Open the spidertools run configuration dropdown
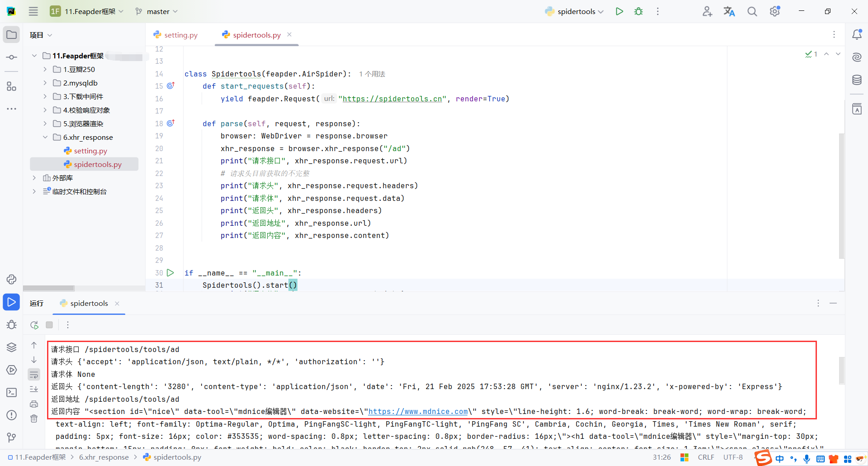Image resolution: width=868 pixels, height=466 pixels. (573, 11)
